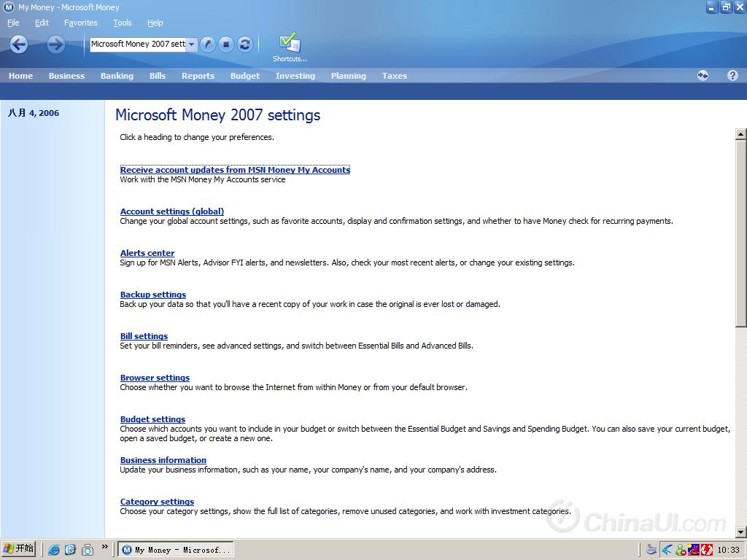Image resolution: width=747 pixels, height=560 pixels.
Task: Open the Favorites menu
Action: click(80, 23)
